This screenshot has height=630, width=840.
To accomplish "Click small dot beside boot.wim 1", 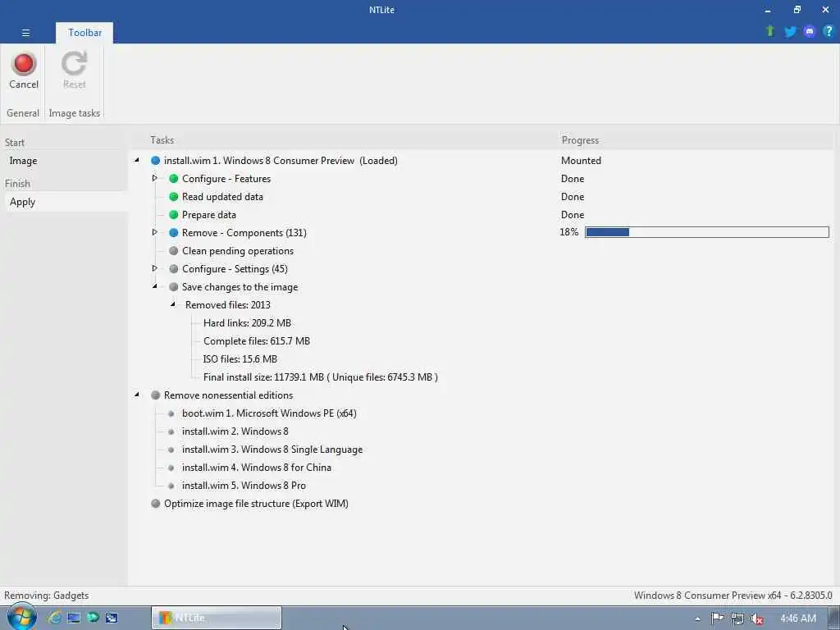I will pyautogui.click(x=171, y=413).
